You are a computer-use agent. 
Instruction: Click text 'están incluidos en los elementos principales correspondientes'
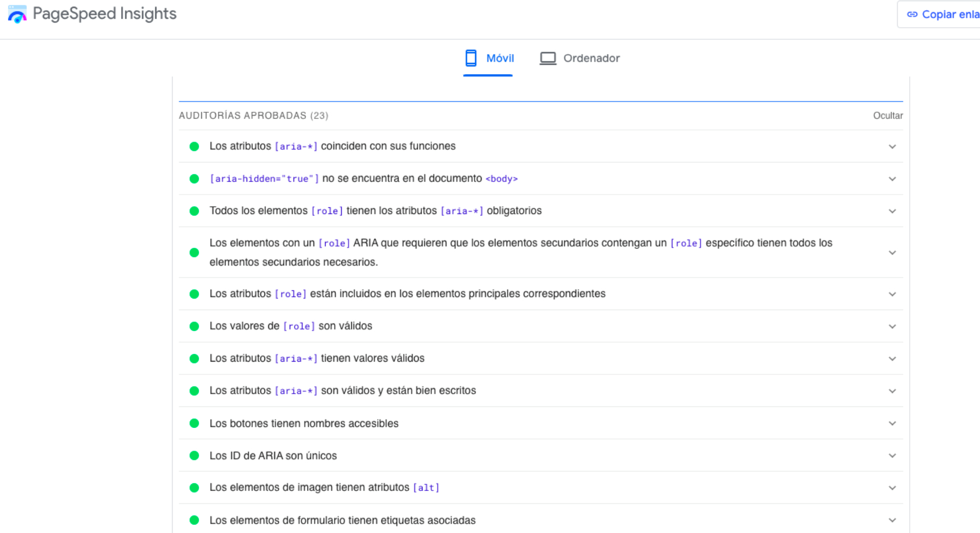[458, 294]
